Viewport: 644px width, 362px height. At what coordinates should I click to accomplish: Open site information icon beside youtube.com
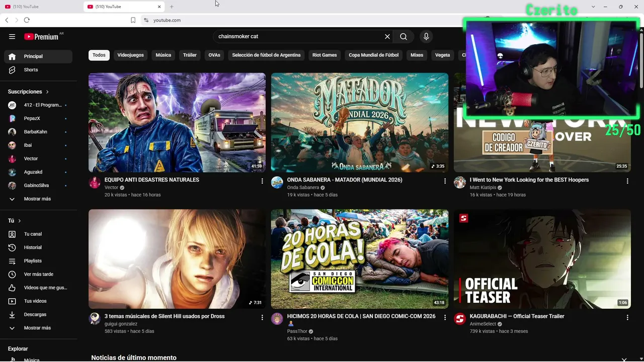[146, 20]
